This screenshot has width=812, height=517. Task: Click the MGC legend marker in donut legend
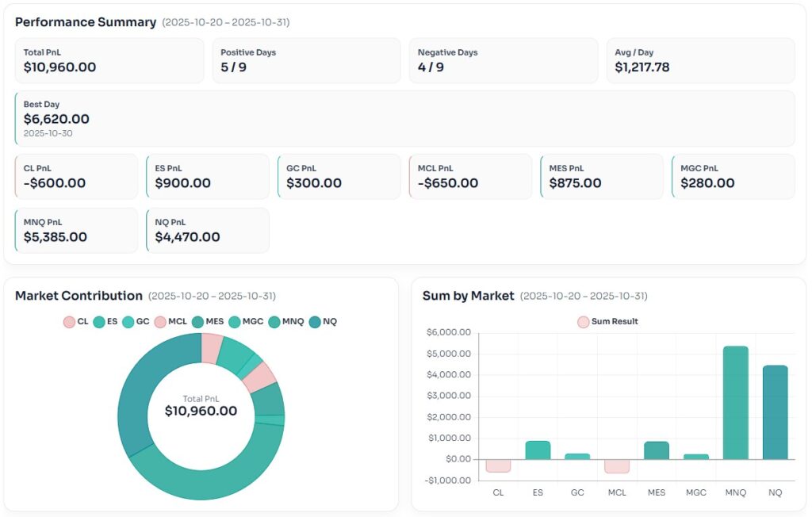(235, 321)
